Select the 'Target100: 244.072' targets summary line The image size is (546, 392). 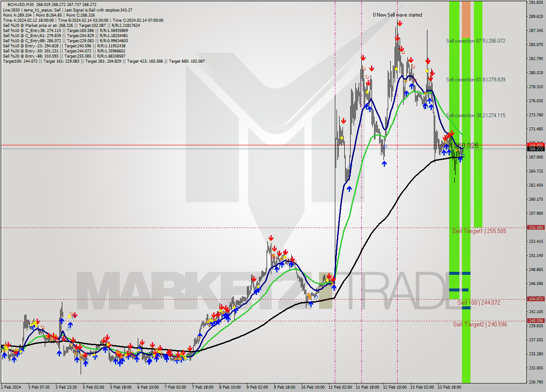click(104, 61)
